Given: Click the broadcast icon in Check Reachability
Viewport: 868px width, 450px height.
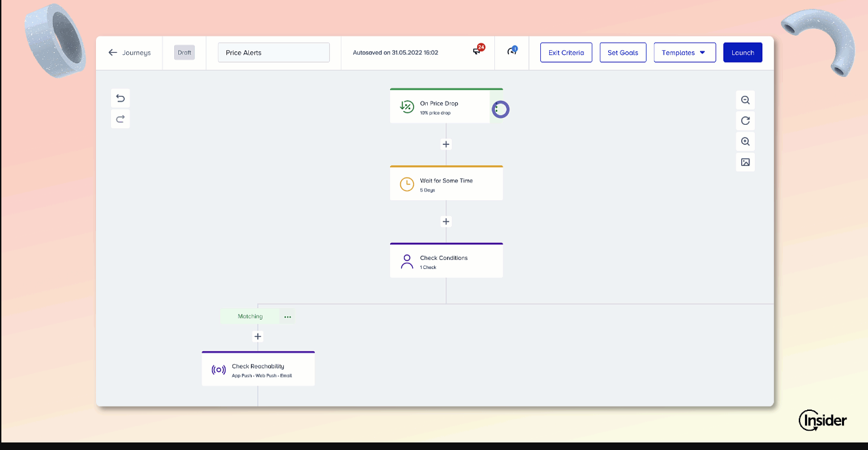Looking at the screenshot, I should pyautogui.click(x=219, y=370).
